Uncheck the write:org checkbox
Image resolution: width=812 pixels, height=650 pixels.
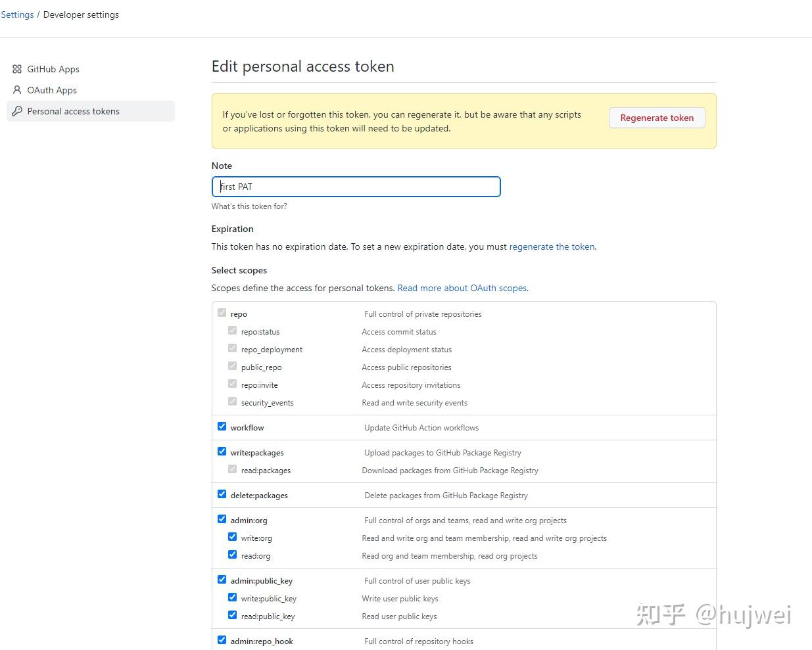(232, 536)
